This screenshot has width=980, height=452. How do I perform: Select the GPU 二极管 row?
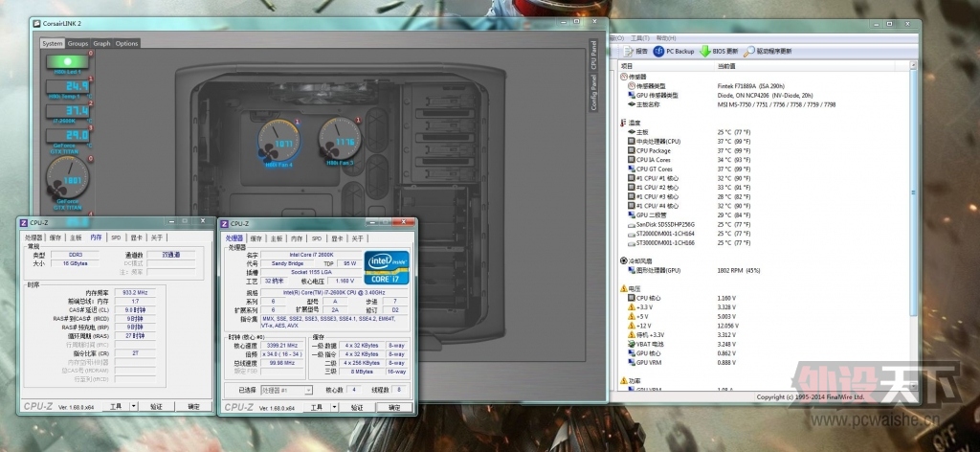coord(764,215)
